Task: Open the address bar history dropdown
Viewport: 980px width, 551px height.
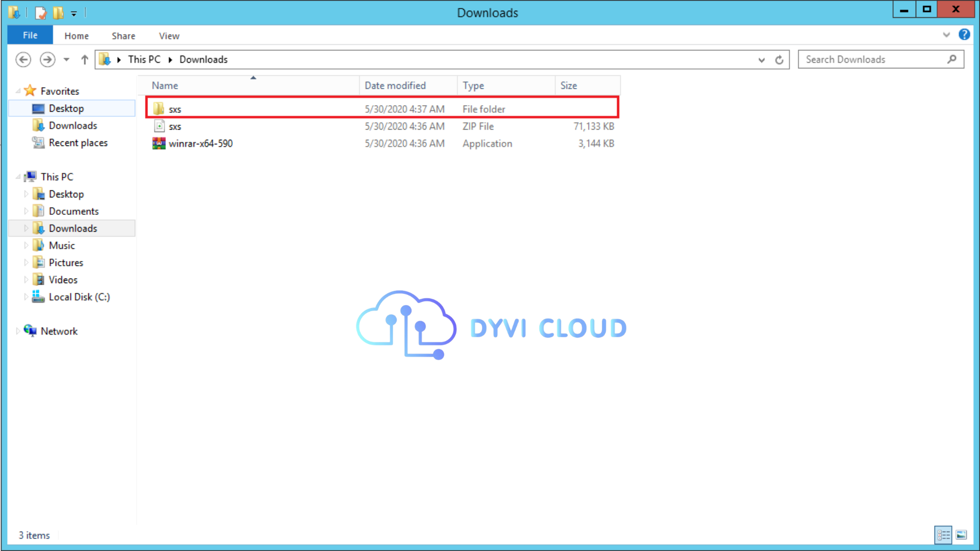Action: (x=762, y=60)
